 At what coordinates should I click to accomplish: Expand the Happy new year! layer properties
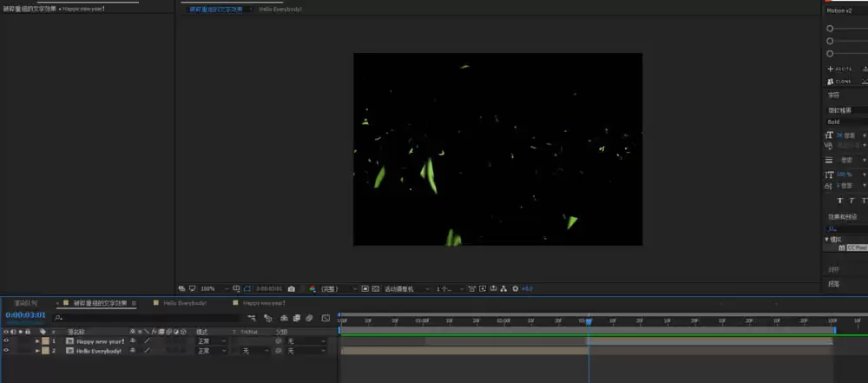tap(37, 340)
